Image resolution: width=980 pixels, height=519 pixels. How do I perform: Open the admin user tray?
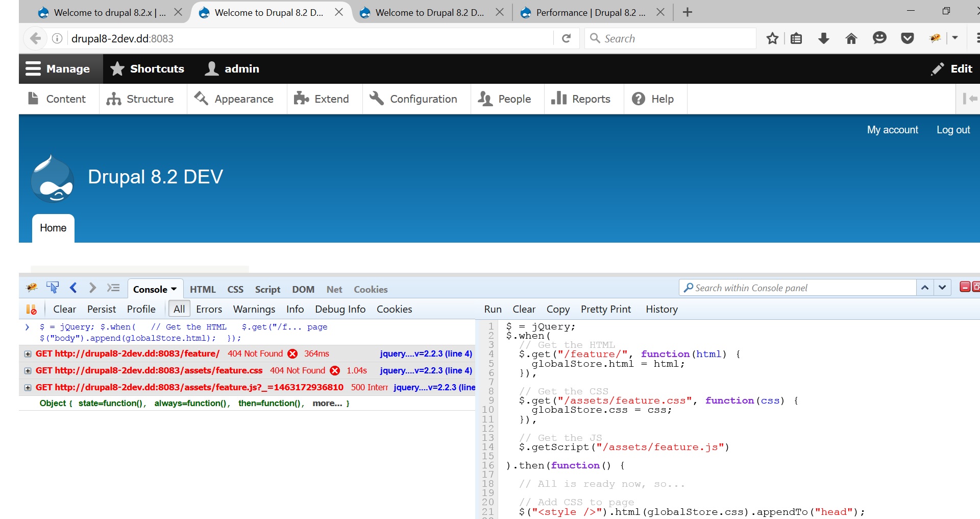coord(232,68)
